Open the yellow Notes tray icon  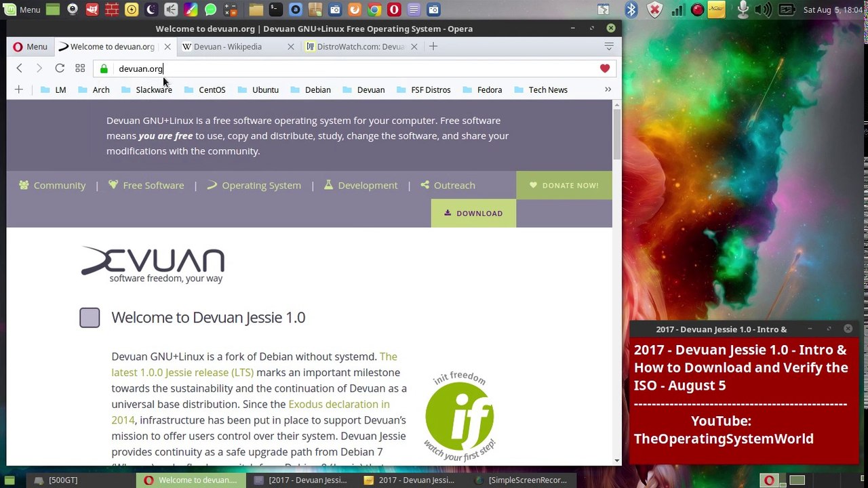[718, 9]
